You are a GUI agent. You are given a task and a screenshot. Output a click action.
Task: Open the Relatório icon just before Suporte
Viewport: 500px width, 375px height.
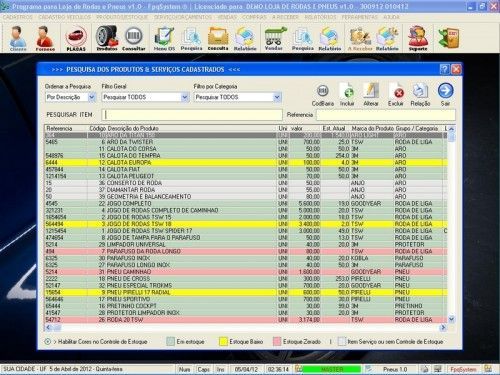387,38
